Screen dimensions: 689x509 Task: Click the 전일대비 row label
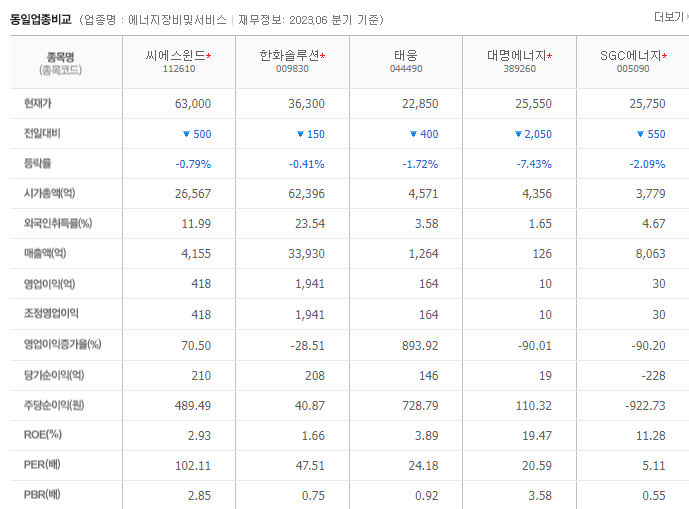(x=42, y=133)
